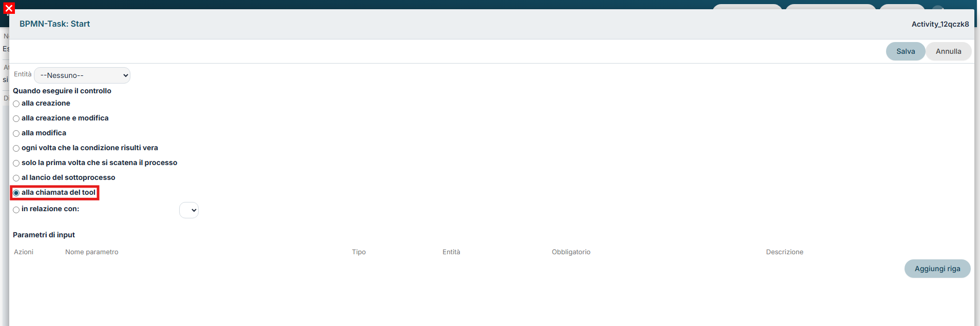This screenshot has width=980, height=326.
Task: Choose the 'alla modifica' radio button
Action: [x=16, y=133]
